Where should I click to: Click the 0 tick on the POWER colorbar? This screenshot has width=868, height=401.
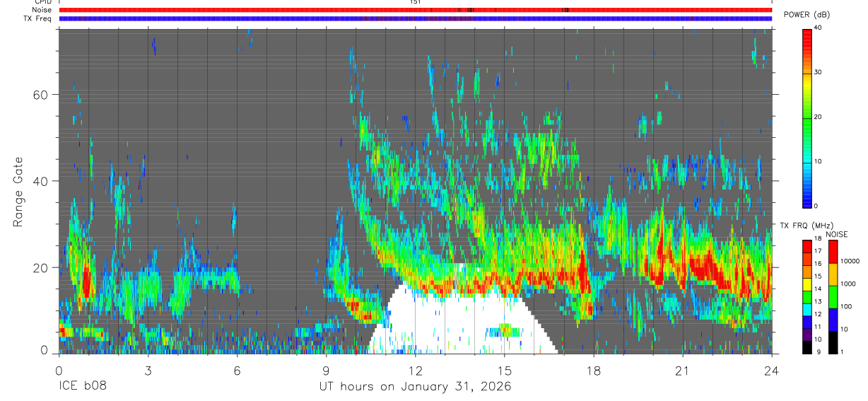click(x=817, y=206)
